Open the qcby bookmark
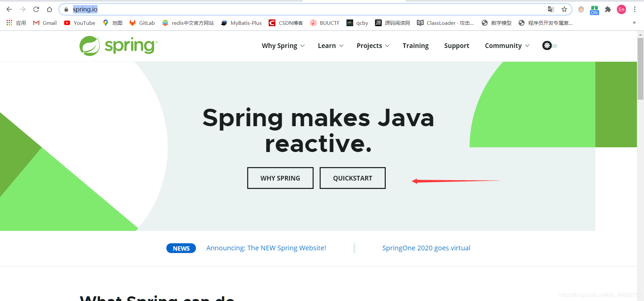Screen dimensions: 644x301 point(357,23)
